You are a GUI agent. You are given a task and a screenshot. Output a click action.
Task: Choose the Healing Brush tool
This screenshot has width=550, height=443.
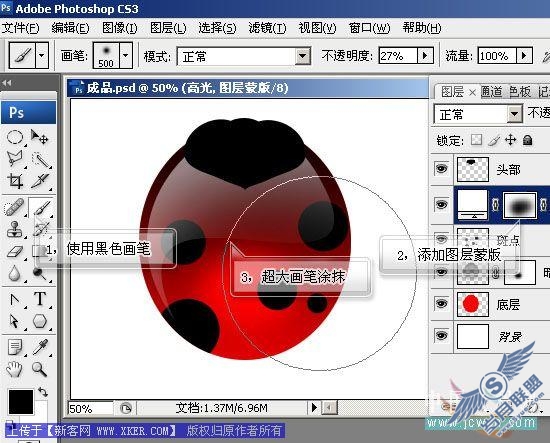tap(15, 207)
